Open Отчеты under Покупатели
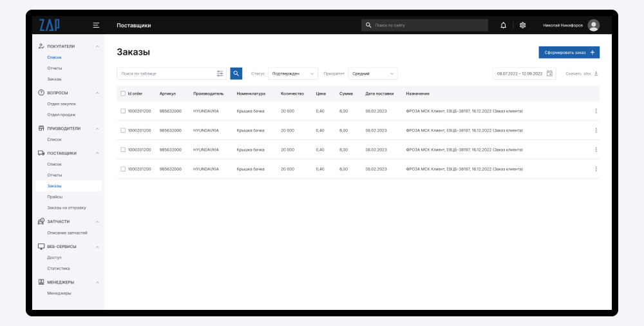 (x=55, y=68)
